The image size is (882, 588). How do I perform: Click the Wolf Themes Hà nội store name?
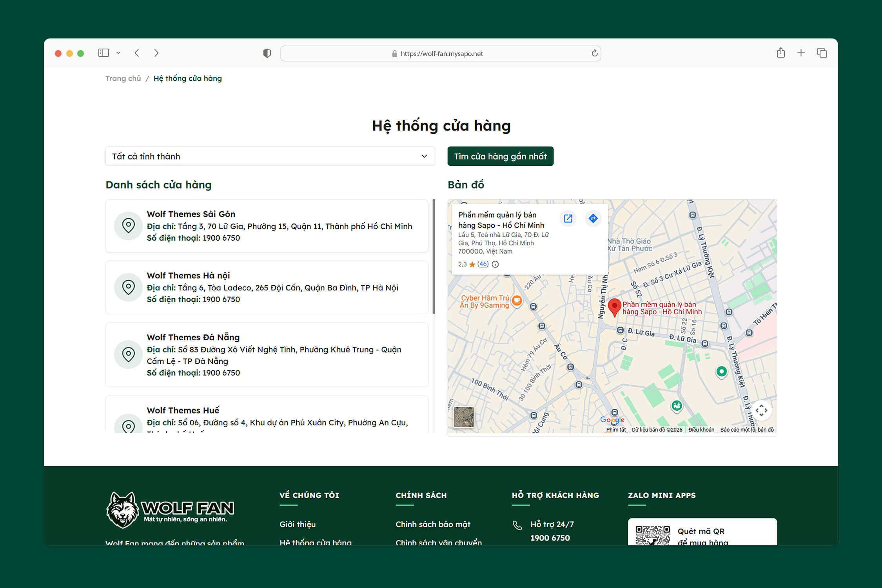point(188,276)
